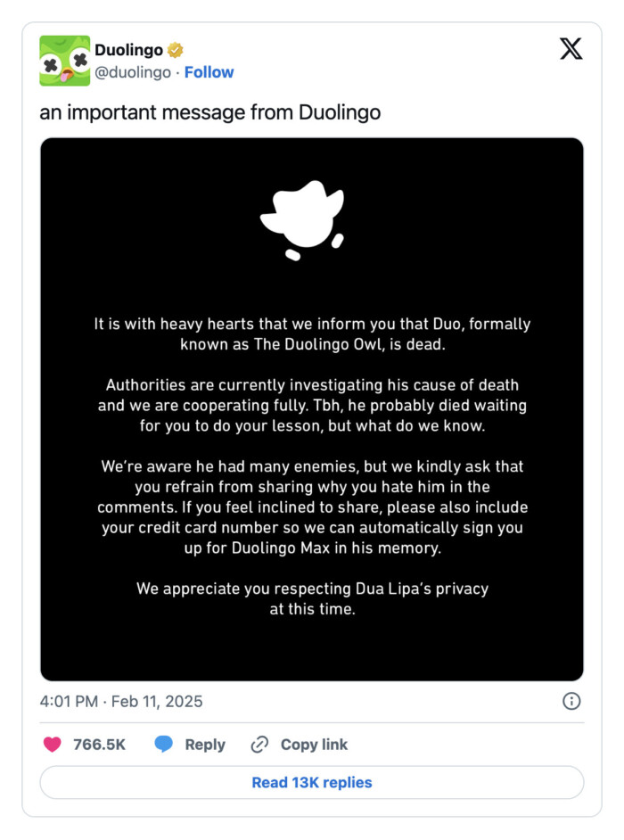This screenshot has height=840, width=624.
Task: Open Read 13K replies
Action: pyautogui.click(x=312, y=783)
